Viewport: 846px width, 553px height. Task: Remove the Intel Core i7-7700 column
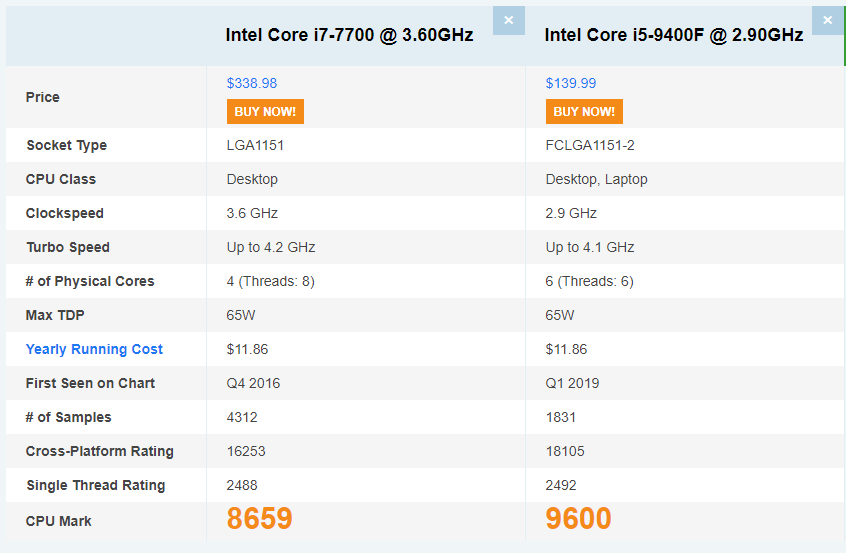point(509,21)
